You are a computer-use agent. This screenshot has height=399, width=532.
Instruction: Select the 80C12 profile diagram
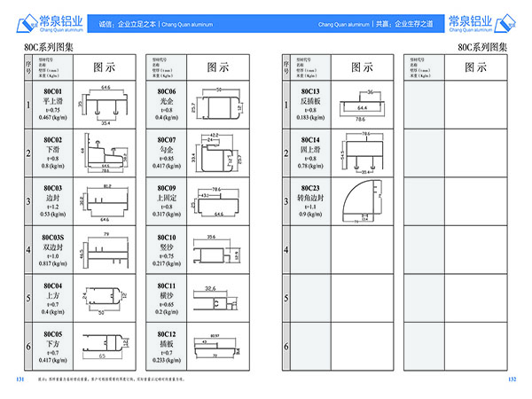(x=217, y=347)
